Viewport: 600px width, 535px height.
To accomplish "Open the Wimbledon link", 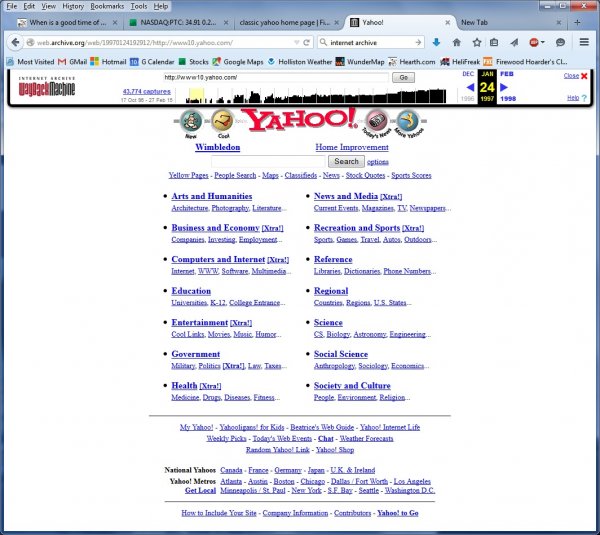I will (x=218, y=147).
